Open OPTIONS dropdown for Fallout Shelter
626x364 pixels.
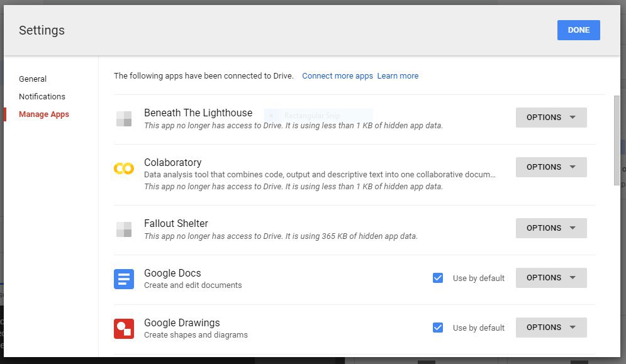(551, 228)
